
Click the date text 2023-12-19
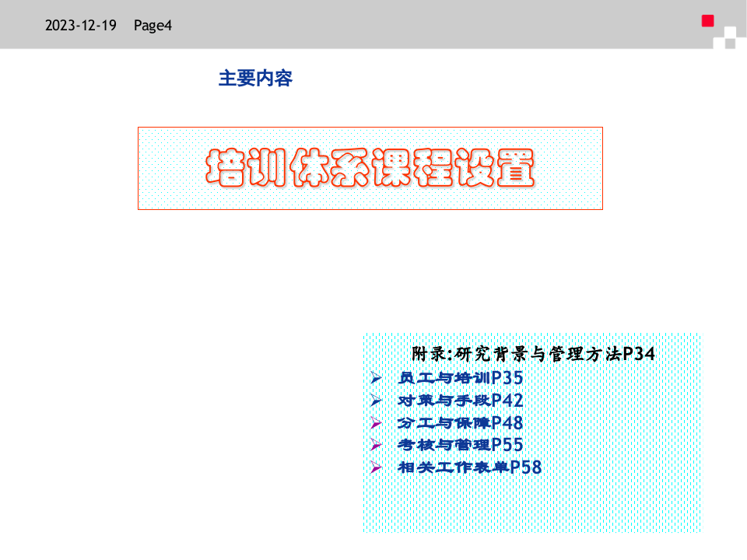click(80, 25)
